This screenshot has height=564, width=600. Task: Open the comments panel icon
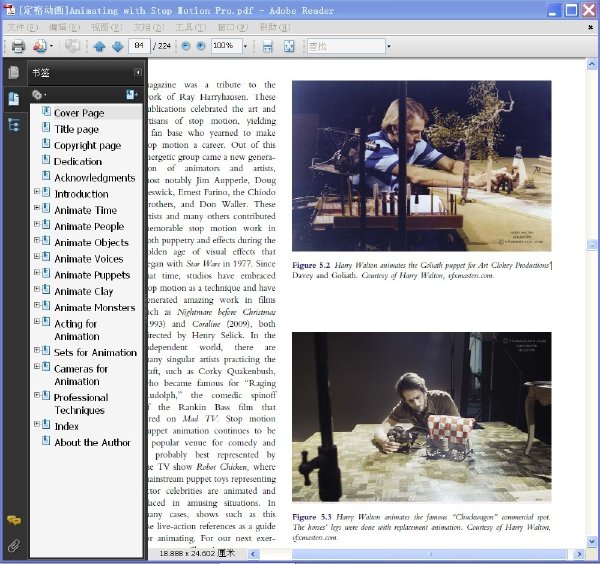14,520
